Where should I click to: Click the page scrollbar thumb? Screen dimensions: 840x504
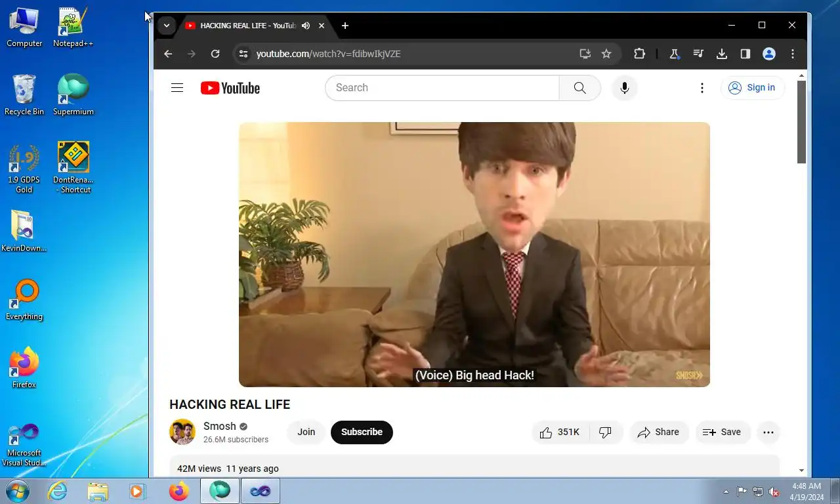pos(801,122)
